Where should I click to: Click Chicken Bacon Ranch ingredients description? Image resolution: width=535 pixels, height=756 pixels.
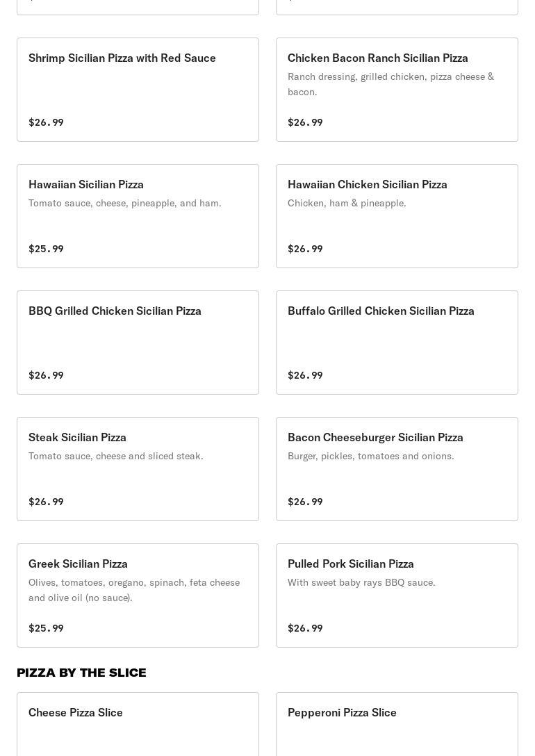tap(390, 84)
